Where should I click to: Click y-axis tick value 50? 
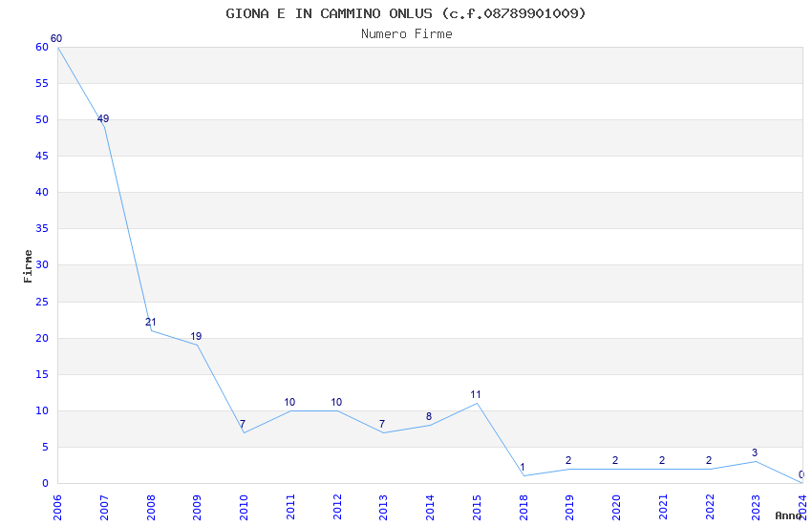tap(42, 119)
